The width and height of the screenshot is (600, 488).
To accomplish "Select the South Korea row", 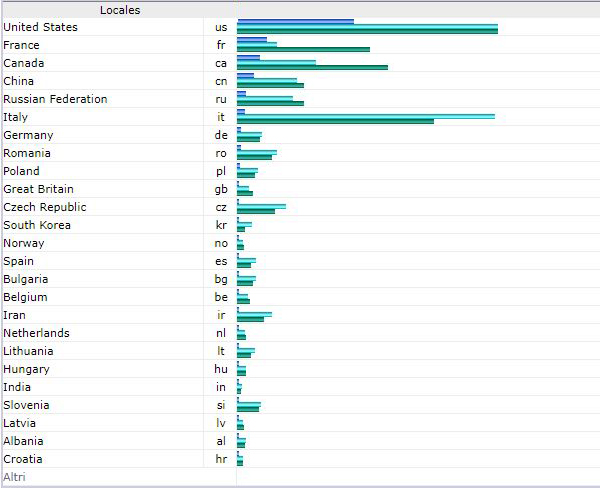I will tap(300, 225).
